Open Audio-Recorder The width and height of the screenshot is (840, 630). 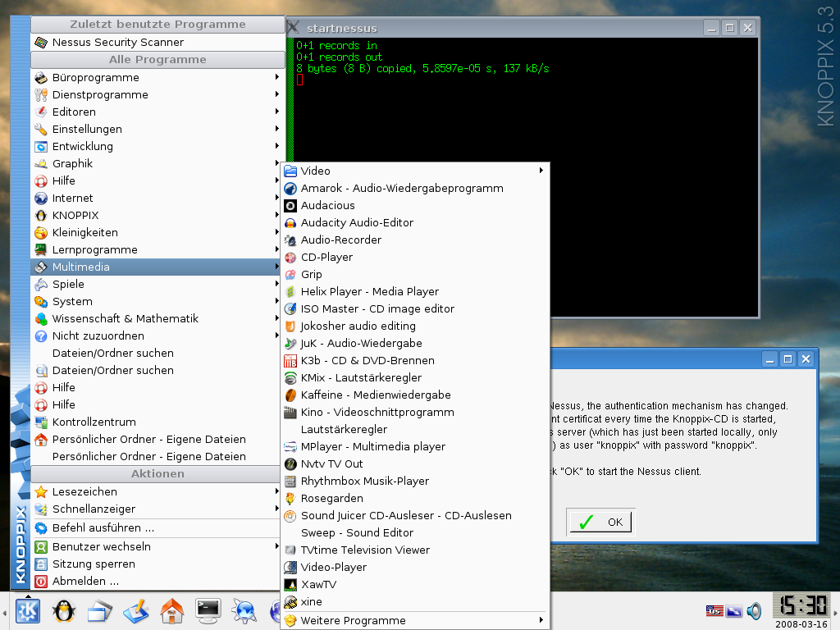pyautogui.click(x=415, y=240)
